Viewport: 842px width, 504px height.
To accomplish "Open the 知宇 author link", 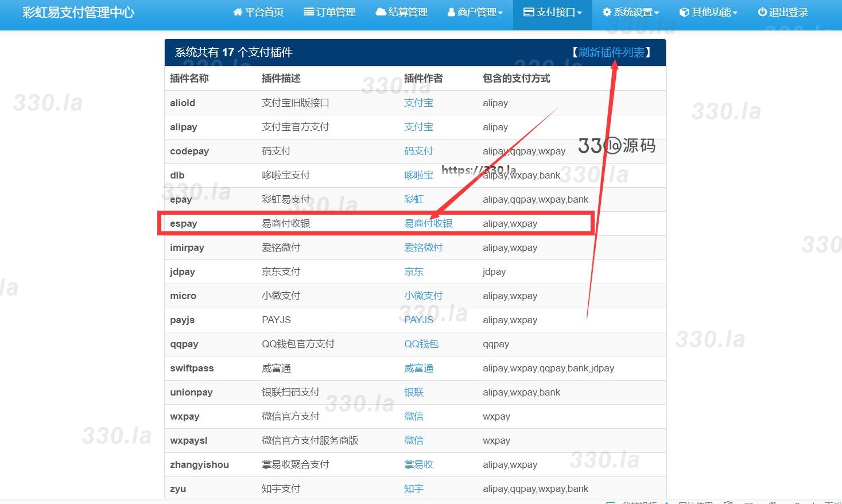I will point(414,489).
